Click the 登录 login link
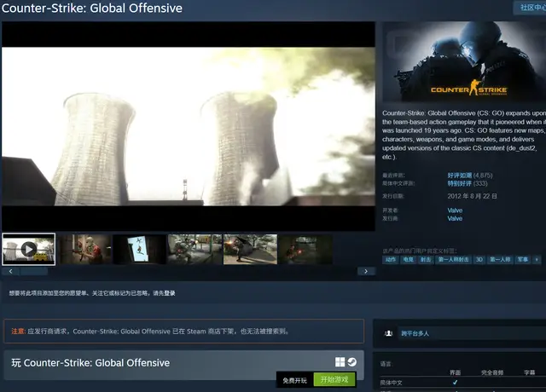This screenshot has height=392, width=546. 170,293
